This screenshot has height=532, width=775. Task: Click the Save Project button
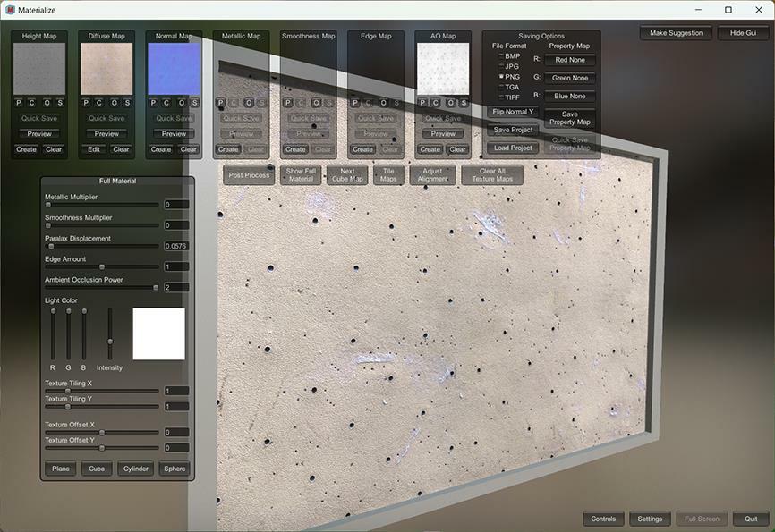pyautogui.click(x=513, y=130)
